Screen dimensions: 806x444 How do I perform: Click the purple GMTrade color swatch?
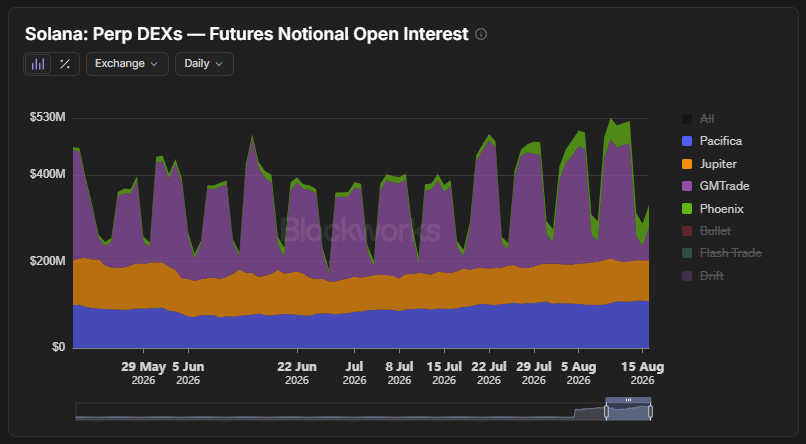coord(687,186)
